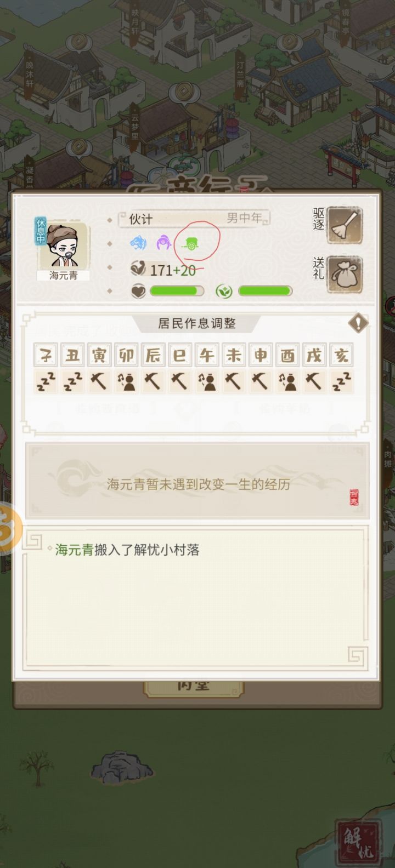Toggle the 卯 hour leisure slot

pyautogui.click(x=126, y=381)
